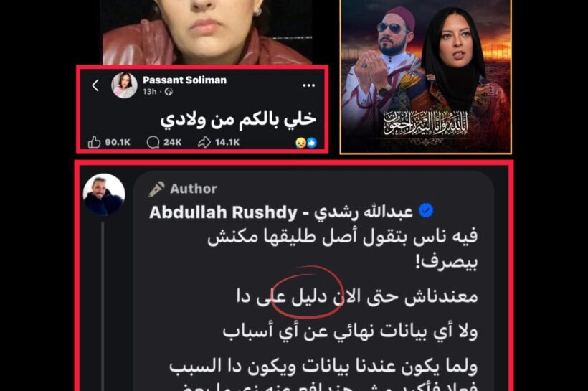View reactions via sad and like emojis
The image size is (588, 391).
coord(306,143)
